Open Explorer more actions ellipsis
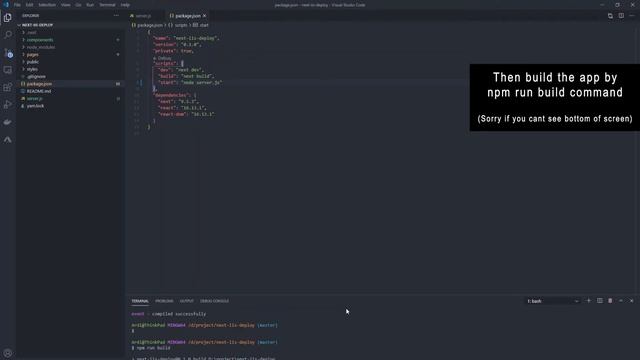The width and height of the screenshot is (640, 360). 116,16
